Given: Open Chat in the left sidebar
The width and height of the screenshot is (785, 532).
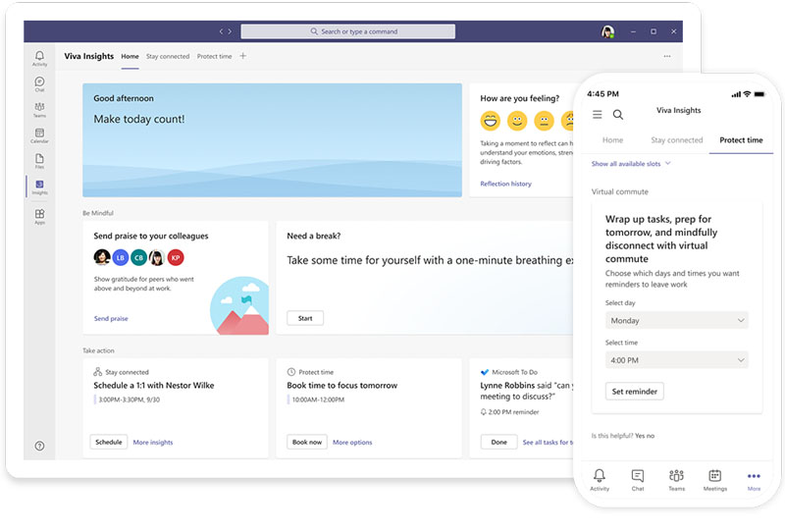Looking at the screenshot, I should (39, 83).
